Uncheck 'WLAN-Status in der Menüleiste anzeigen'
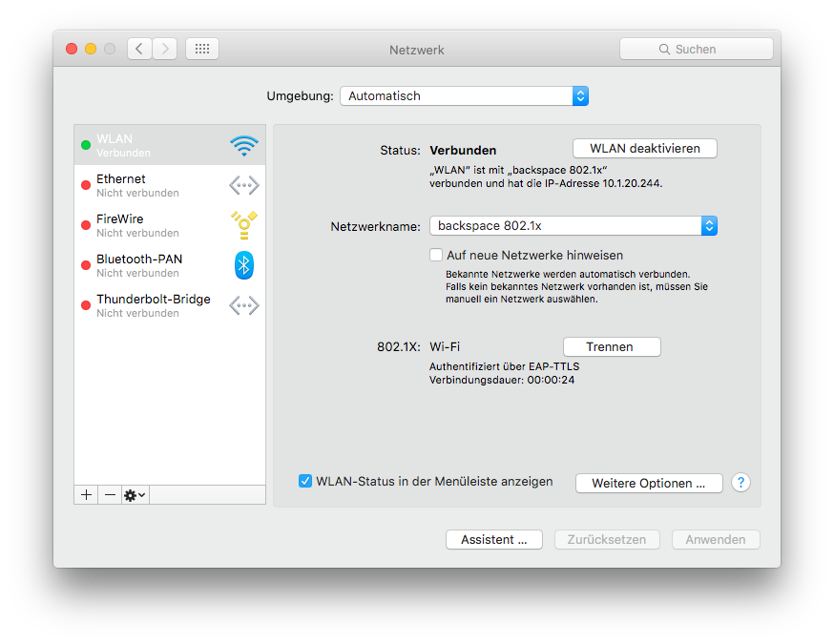This screenshot has height=644, width=834. (305, 482)
